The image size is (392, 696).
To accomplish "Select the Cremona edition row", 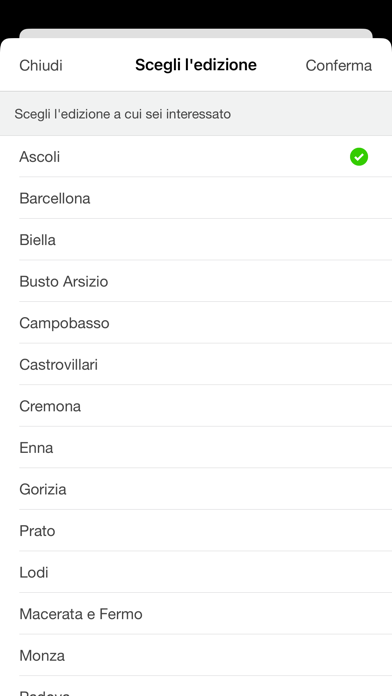I will click(x=196, y=406).
